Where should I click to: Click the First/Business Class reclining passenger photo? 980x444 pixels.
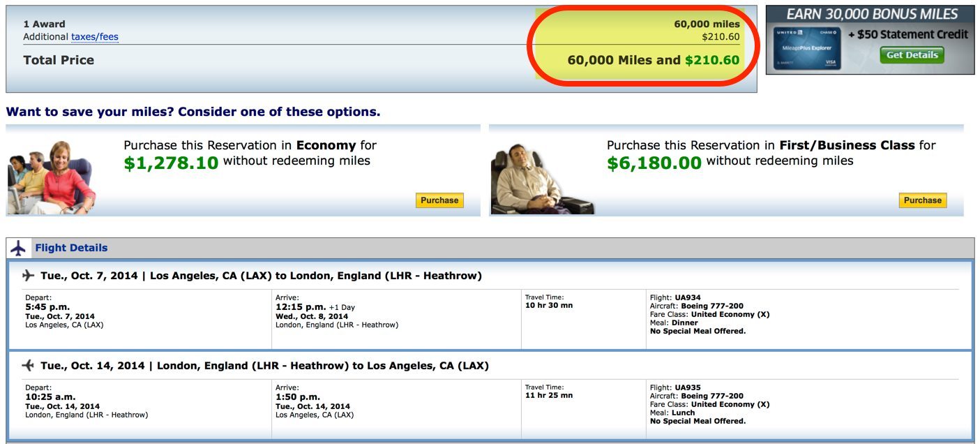point(541,179)
